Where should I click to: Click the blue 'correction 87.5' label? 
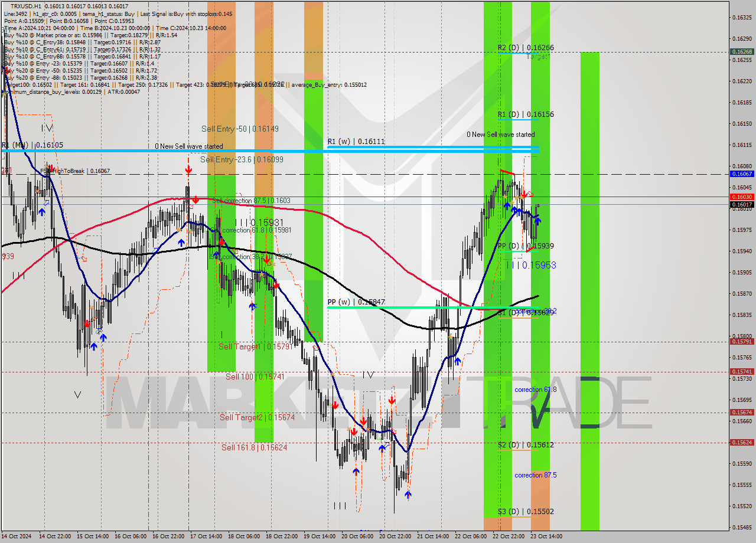(x=535, y=475)
